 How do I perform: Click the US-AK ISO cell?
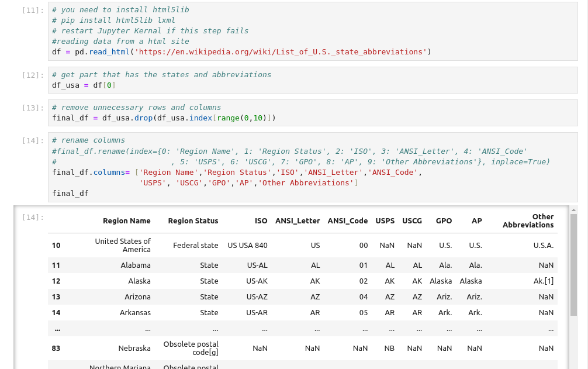click(257, 281)
